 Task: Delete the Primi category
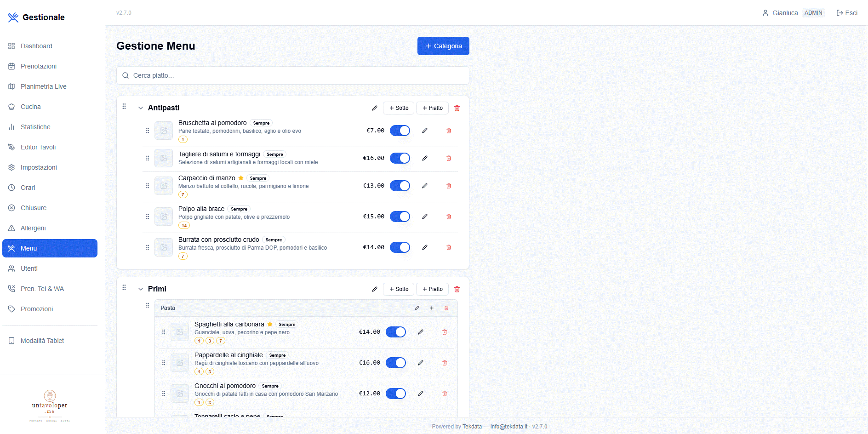click(457, 289)
